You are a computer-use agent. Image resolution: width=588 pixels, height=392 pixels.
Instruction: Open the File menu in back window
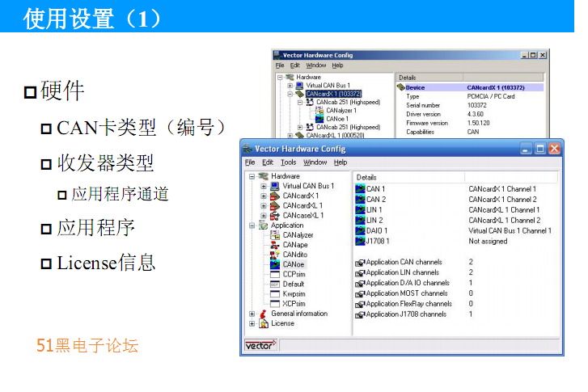point(280,65)
